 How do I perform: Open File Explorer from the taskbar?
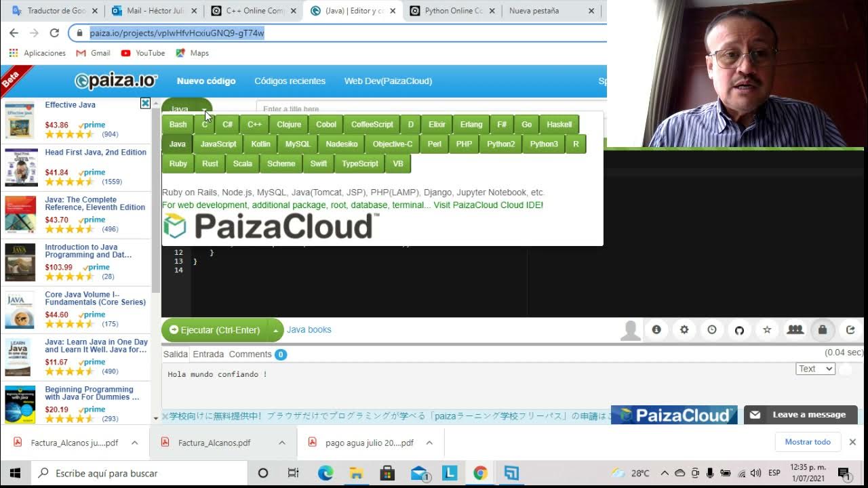coord(357,473)
